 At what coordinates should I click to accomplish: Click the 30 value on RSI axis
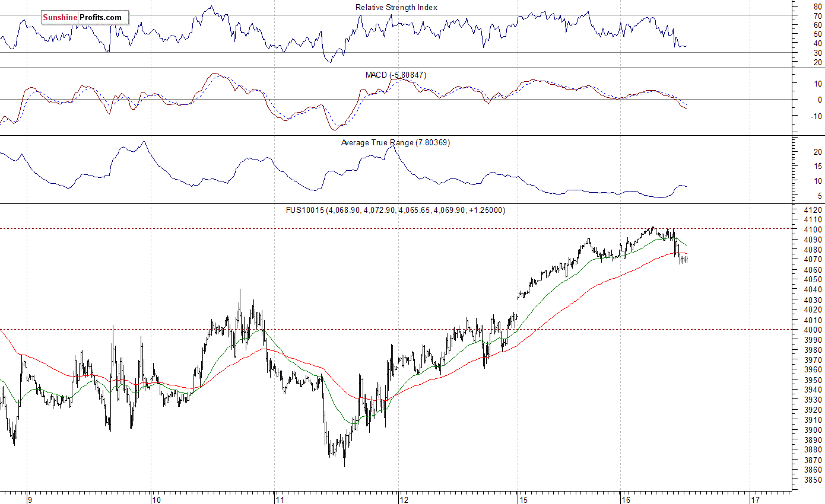818,53
